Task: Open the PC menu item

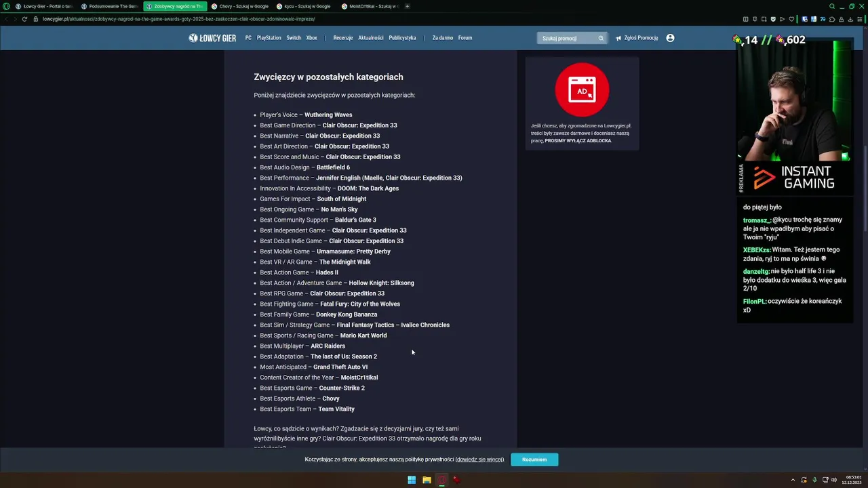Action: (248, 38)
